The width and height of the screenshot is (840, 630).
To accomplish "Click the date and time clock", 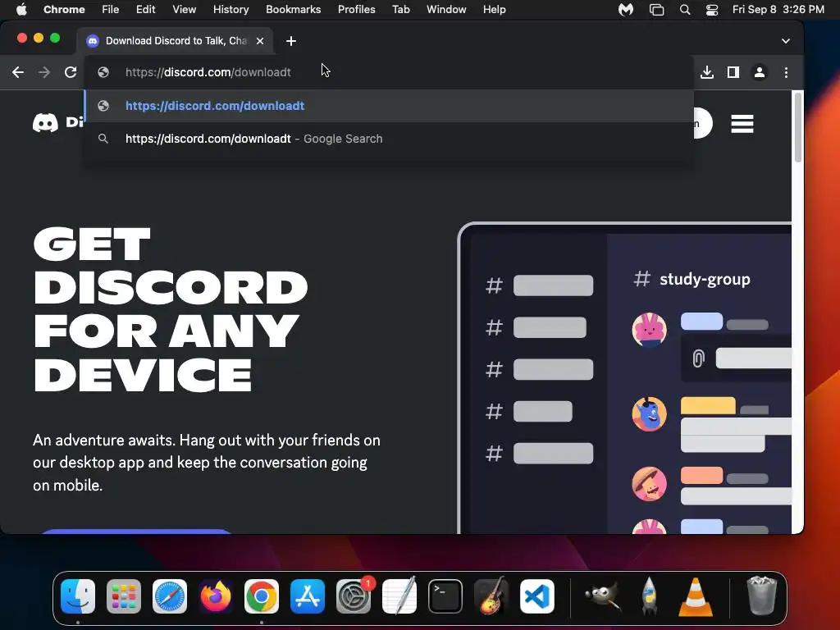I will [x=778, y=10].
